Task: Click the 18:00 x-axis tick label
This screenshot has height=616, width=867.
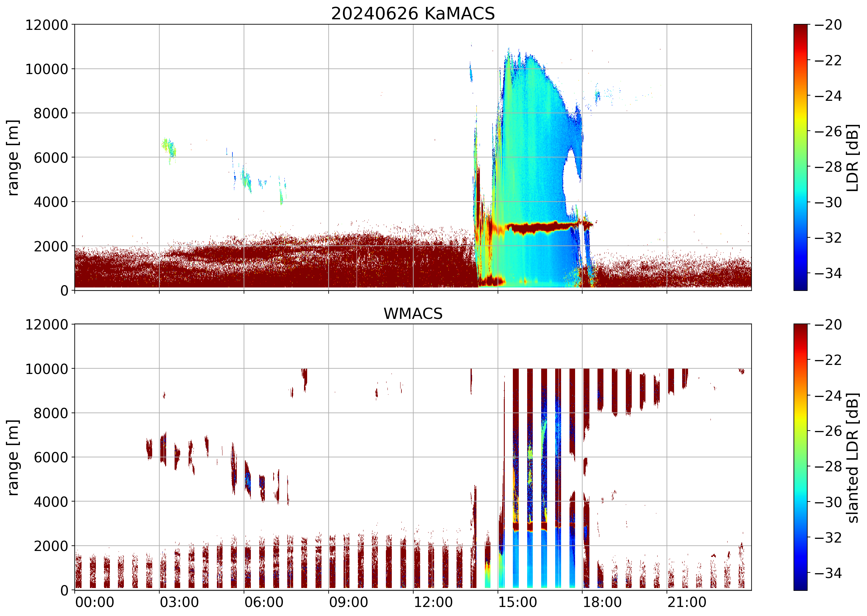Action: 602,602
